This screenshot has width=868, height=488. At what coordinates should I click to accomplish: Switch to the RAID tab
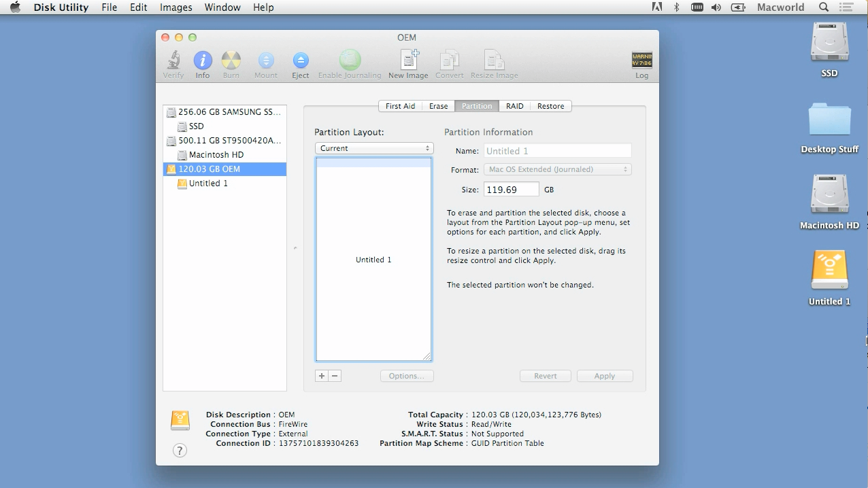pos(514,106)
